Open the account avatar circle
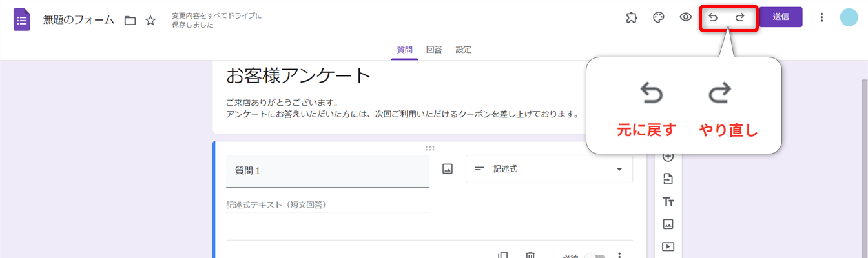Image resolution: width=868 pixels, height=258 pixels. (x=849, y=17)
